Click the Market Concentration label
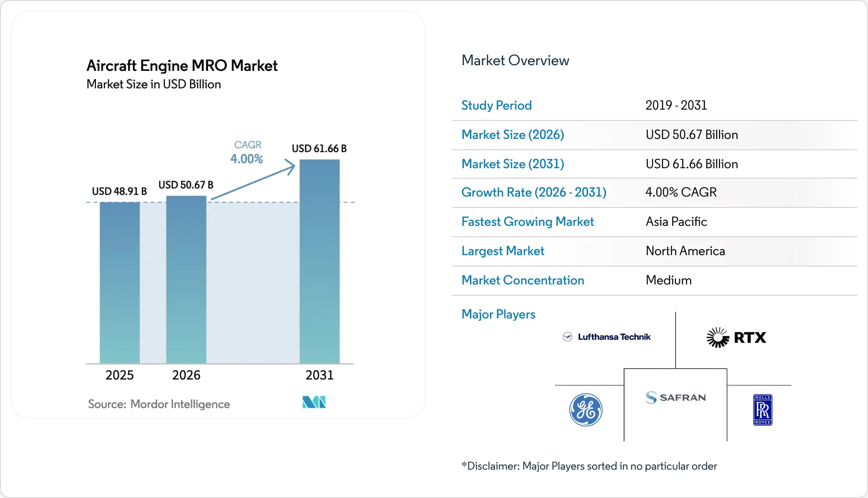 (522, 280)
